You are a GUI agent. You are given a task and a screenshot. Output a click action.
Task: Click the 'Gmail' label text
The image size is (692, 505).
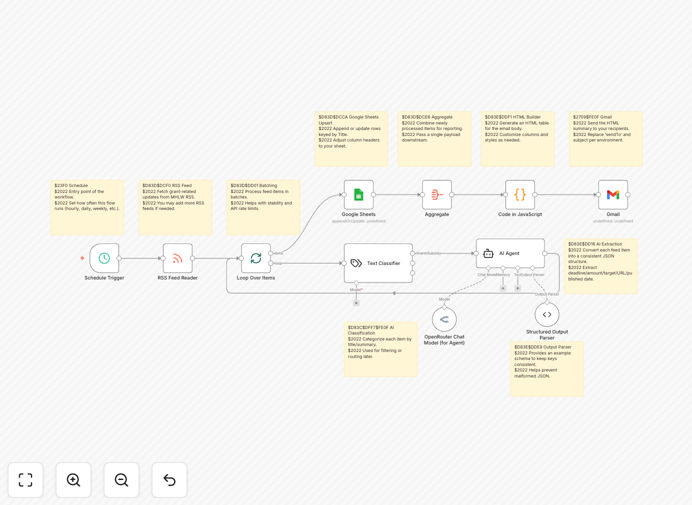tap(613, 215)
